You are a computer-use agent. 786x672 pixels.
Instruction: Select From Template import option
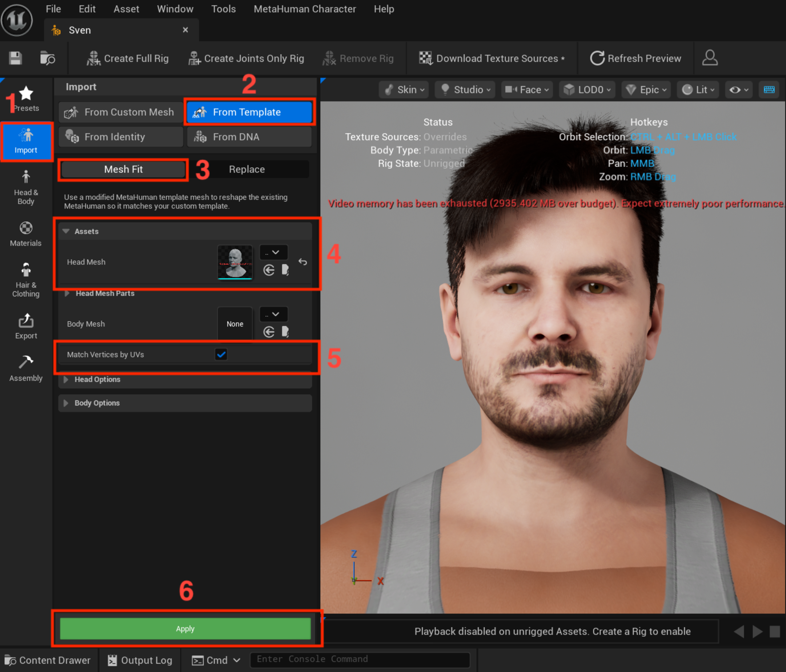(249, 112)
